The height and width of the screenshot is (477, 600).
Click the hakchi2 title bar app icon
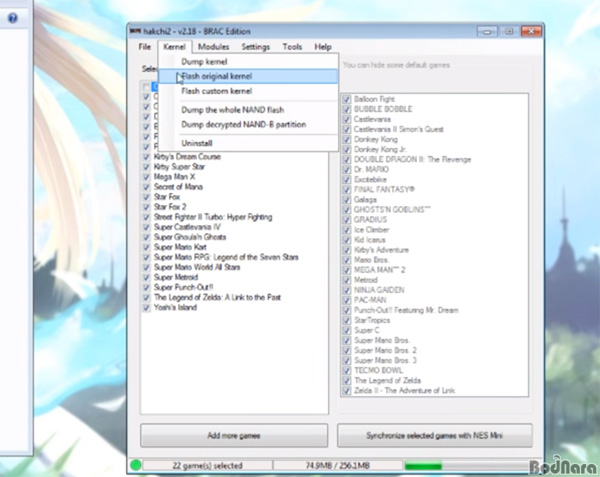point(135,31)
